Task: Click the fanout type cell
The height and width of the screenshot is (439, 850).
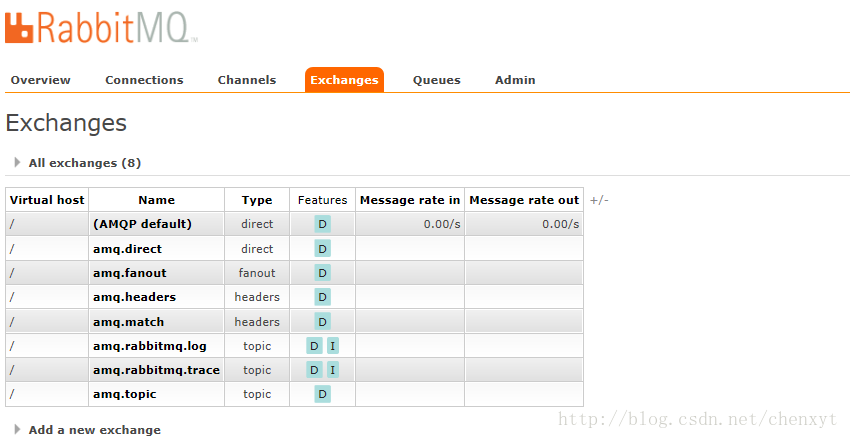Action: pos(257,273)
